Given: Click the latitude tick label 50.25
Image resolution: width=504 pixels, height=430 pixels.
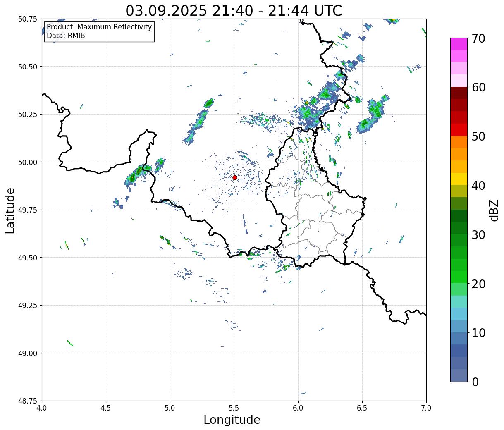Looking at the screenshot, I should pos(27,115).
